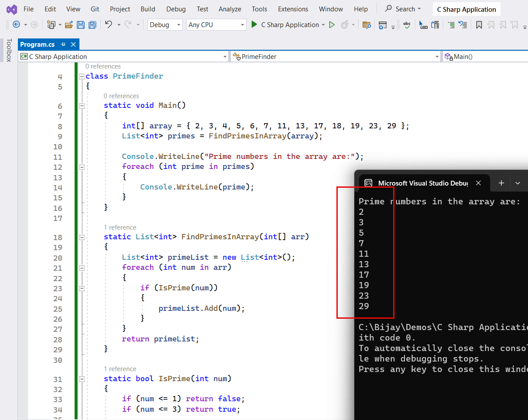Open the Find in Files icon
528x420 pixels.
[x=367, y=25]
